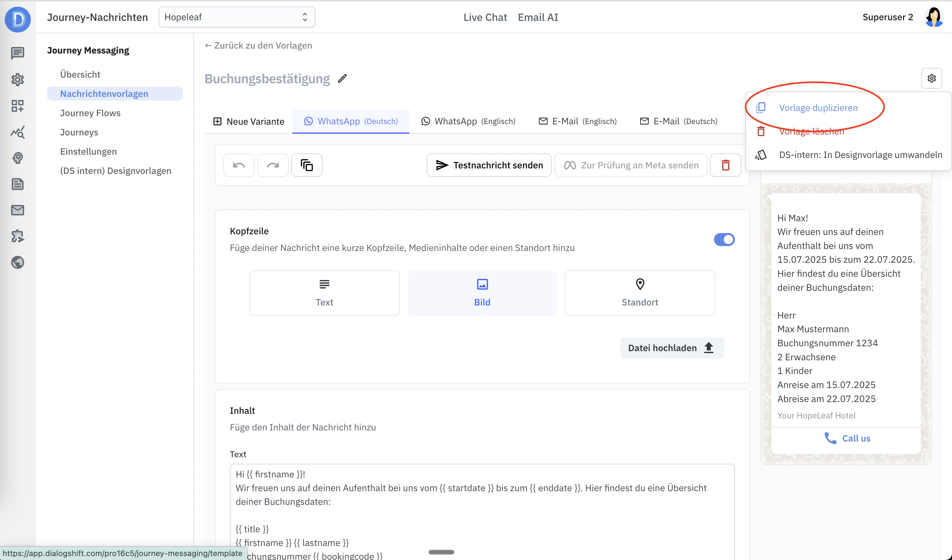Select Text header type option
Screen dimensions: 952x560
[x=324, y=293]
